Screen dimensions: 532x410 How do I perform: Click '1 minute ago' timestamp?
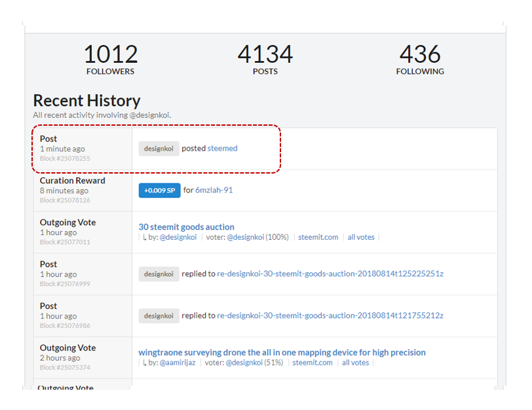pyautogui.click(x=62, y=149)
